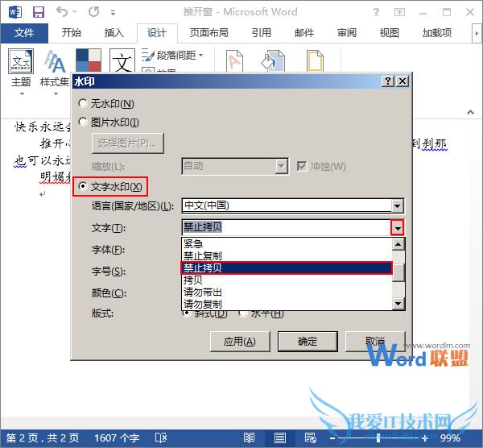The height and width of the screenshot is (448, 483).
Task: Open the 引用 tab
Action: click(x=261, y=33)
